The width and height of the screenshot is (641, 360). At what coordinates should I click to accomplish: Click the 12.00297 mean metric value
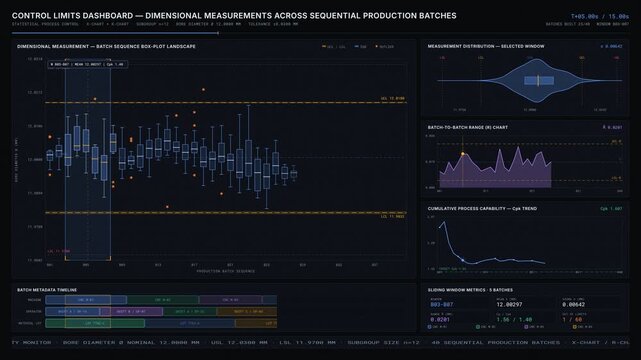509,304
